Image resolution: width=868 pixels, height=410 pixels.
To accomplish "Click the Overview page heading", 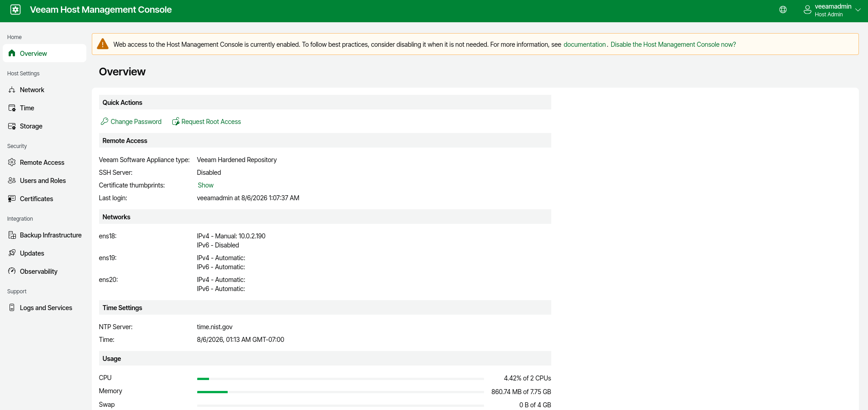I will (x=122, y=72).
